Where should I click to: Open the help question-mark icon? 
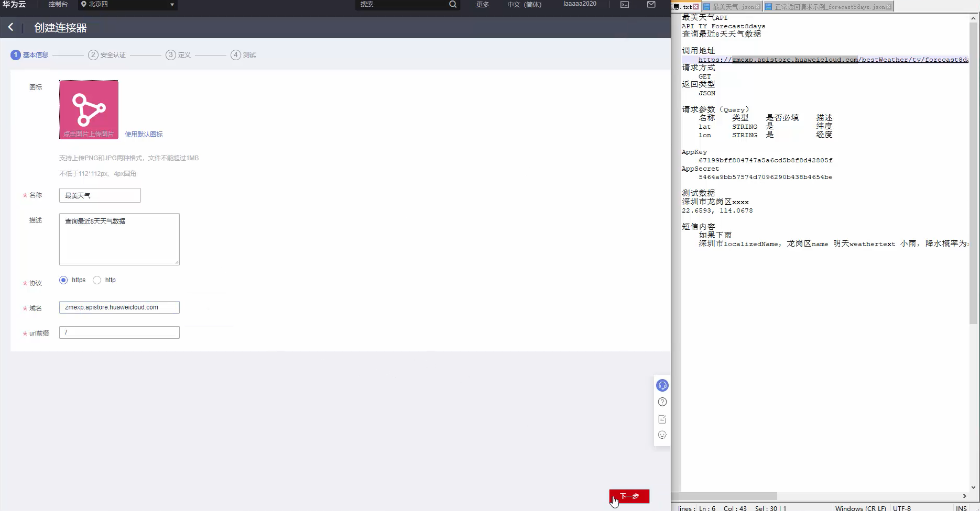point(662,402)
